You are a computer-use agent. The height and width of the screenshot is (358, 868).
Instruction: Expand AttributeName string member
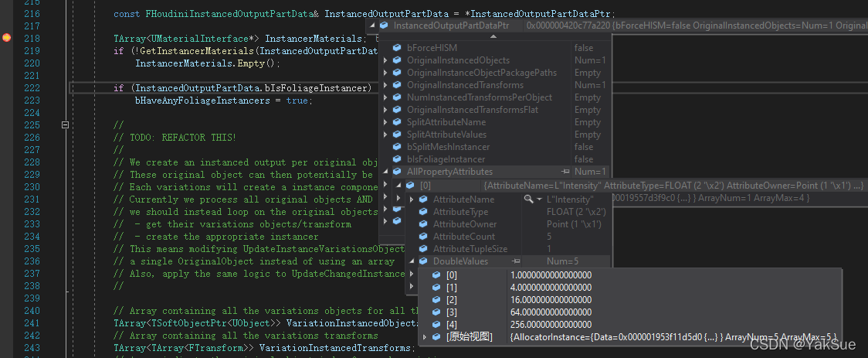(412, 199)
